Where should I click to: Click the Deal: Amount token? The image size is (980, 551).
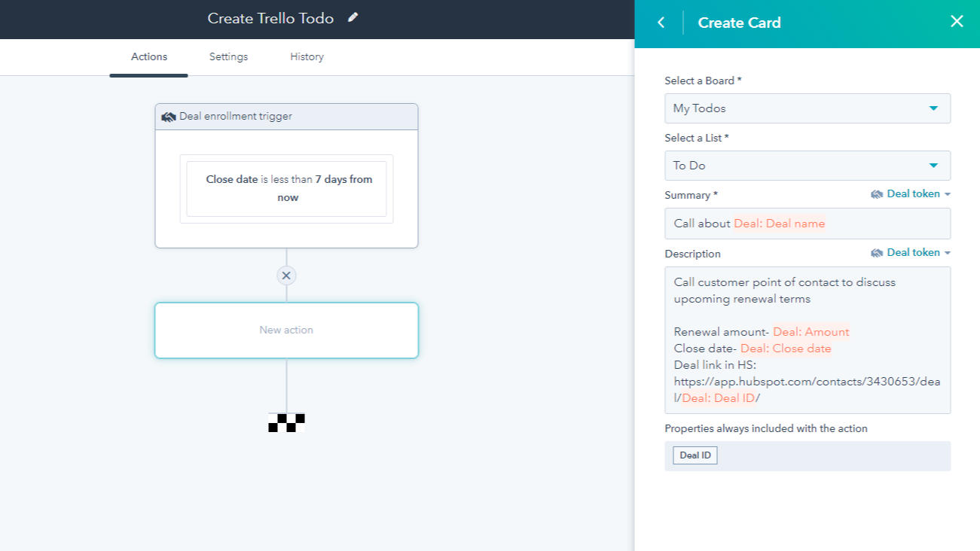click(811, 332)
